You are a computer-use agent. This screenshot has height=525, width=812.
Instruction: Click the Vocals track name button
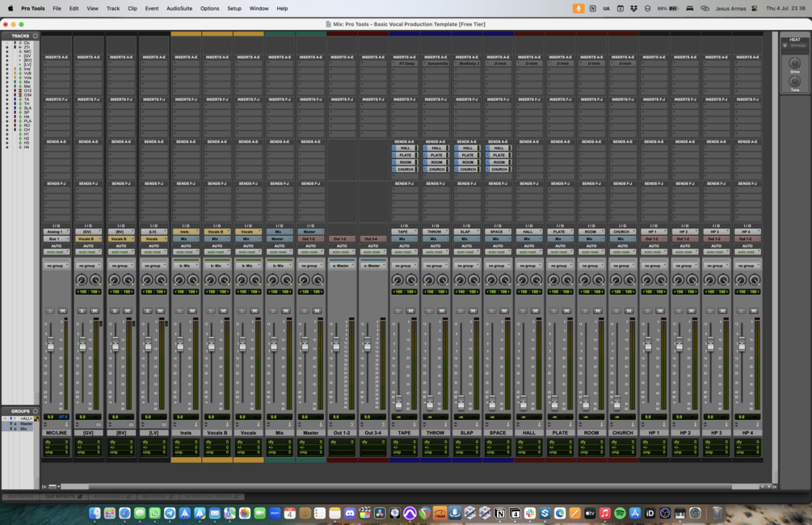pyautogui.click(x=248, y=433)
